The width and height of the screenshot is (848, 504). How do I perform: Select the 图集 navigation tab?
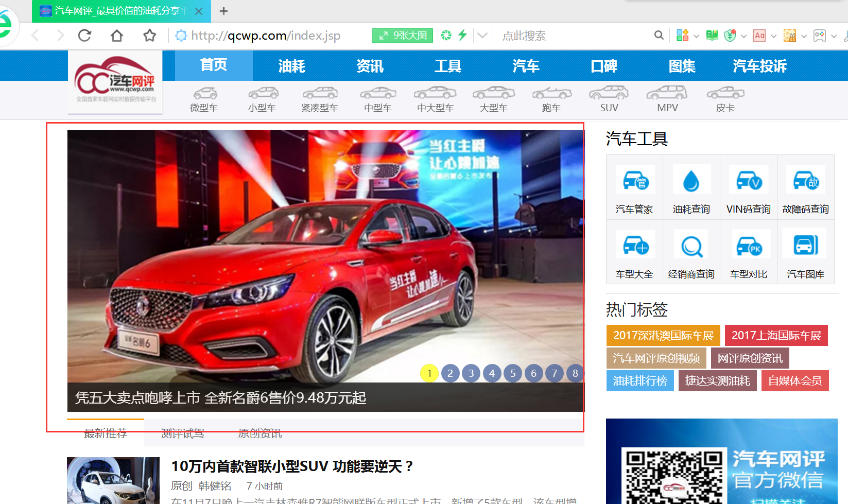pos(682,66)
